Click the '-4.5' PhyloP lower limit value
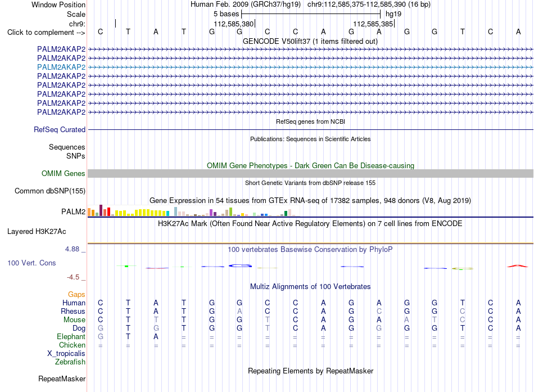Viewport: 534px width, 392px height. 73,277
